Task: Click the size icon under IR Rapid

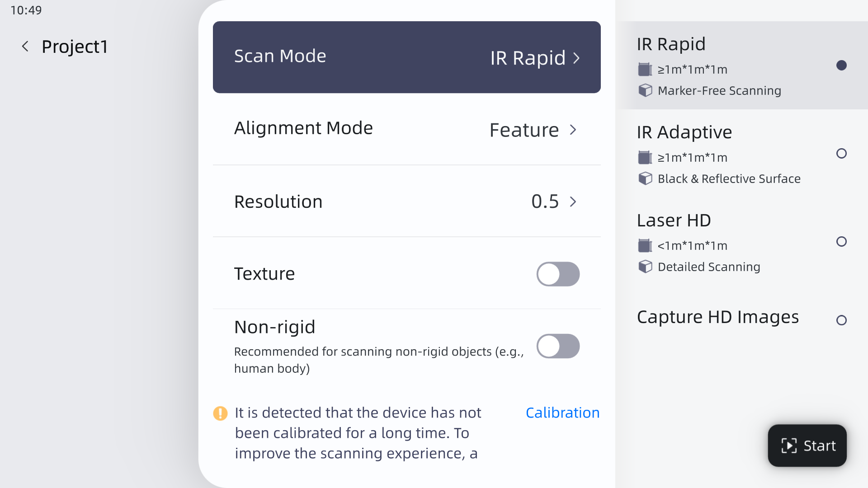Action: 645,70
